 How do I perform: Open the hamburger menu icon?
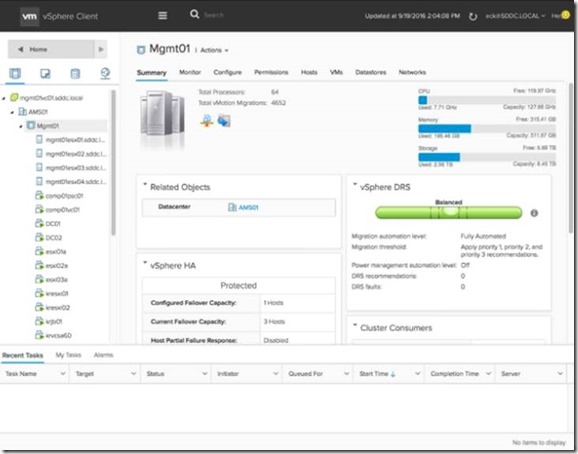(163, 15)
